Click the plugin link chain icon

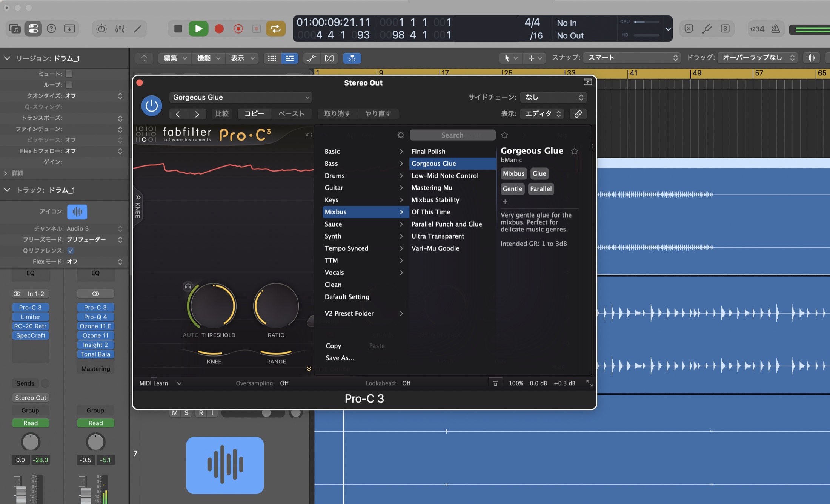(x=578, y=114)
